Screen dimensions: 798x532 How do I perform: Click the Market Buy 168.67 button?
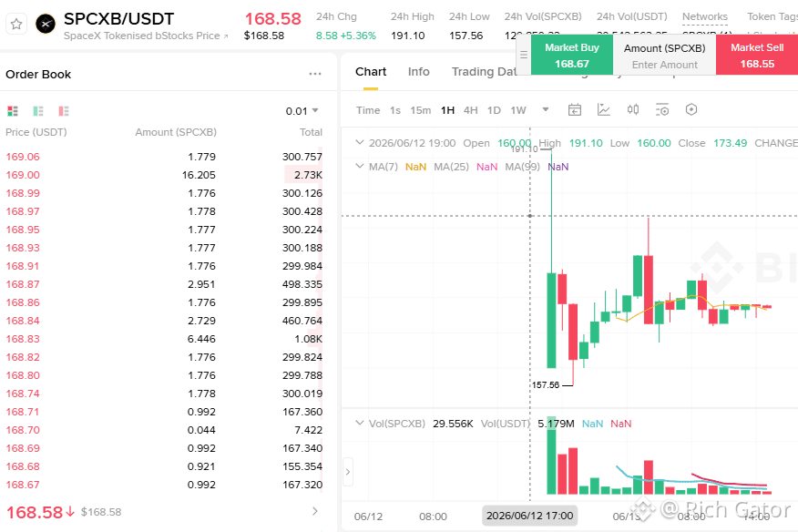(x=572, y=56)
